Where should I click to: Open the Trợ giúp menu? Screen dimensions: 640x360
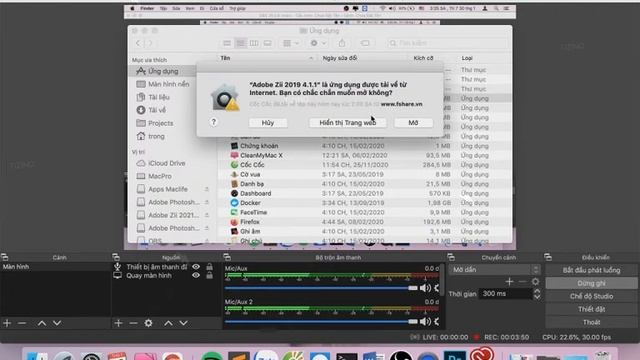237,8
